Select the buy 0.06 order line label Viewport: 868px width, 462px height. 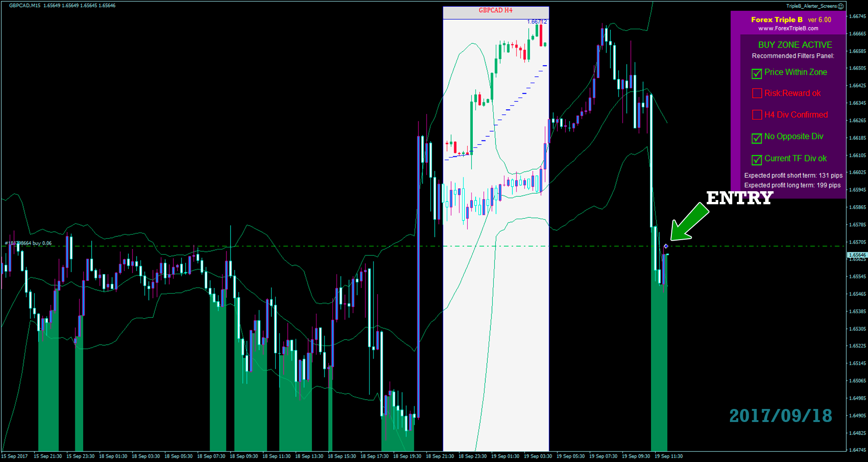(x=28, y=243)
